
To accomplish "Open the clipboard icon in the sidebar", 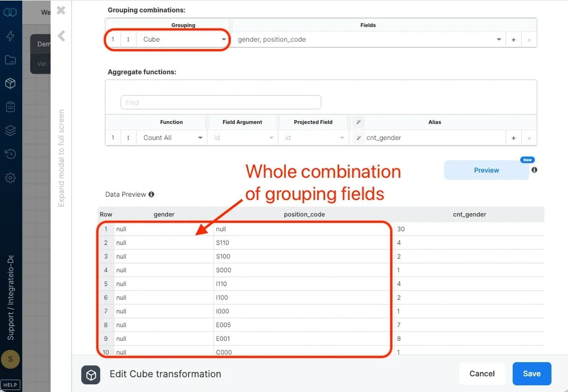I will (10, 107).
